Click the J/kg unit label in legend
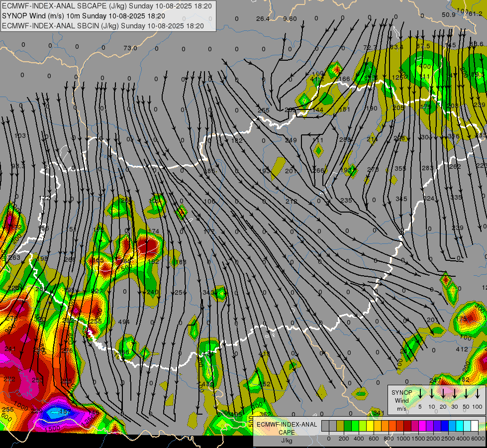 click(x=287, y=441)
